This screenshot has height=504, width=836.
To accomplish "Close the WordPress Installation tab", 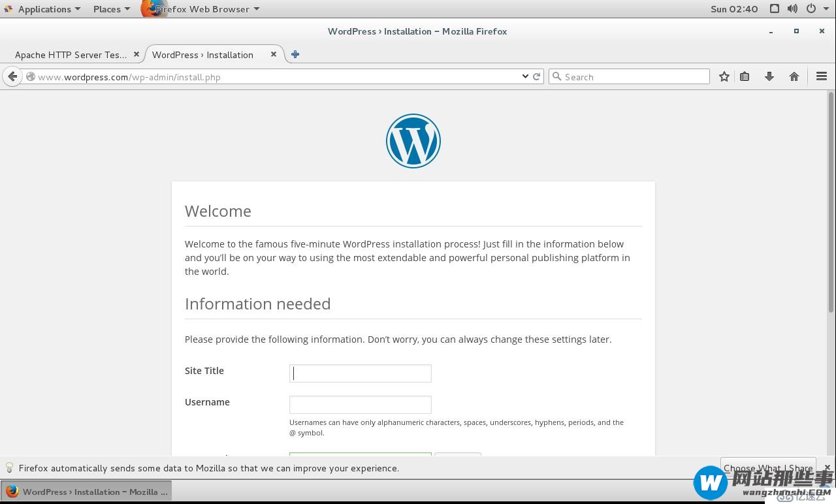I will 274,54.
